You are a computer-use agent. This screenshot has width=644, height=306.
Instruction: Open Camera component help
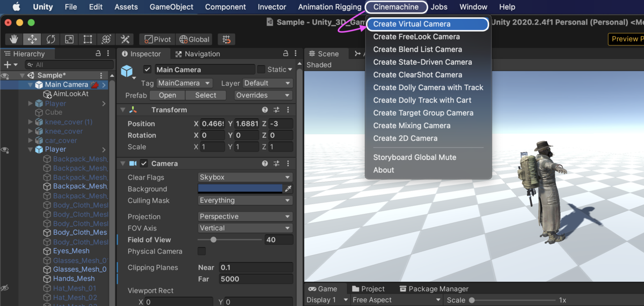click(x=265, y=163)
